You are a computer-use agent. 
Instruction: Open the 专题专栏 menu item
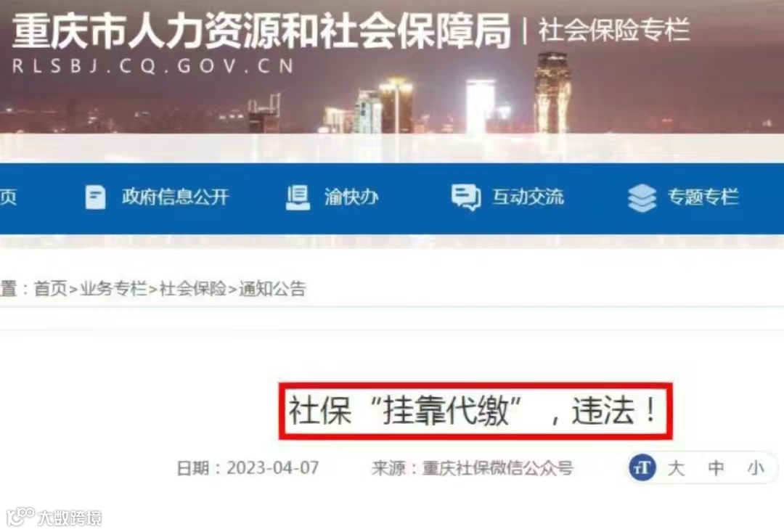[703, 197]
